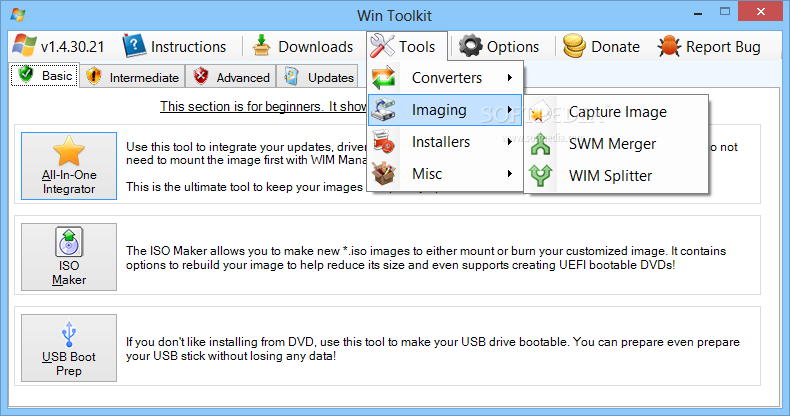The width and height of the screenshot is (790, 416).
Task: Click the Tools wrench and screwdriver icon
Action: [x=382, y=46]
